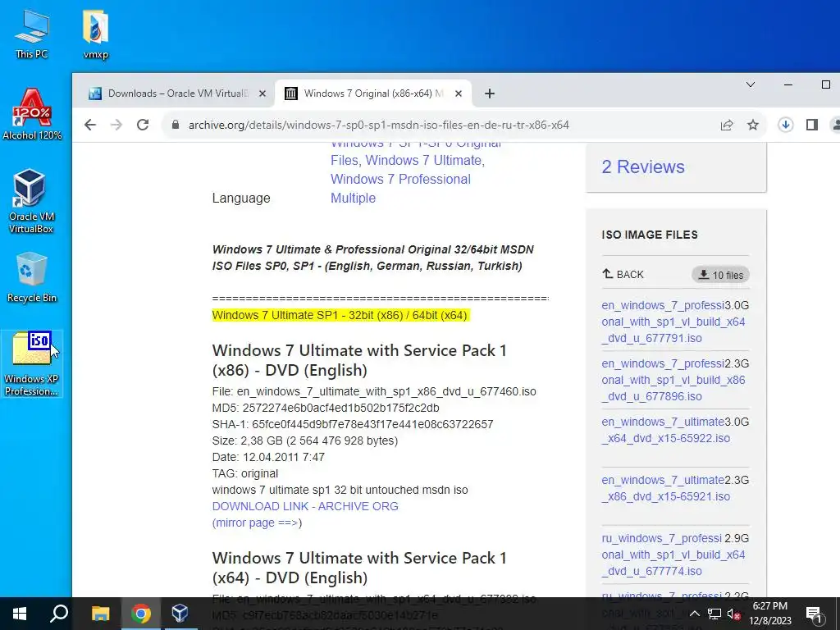Screen dimensions: 840x630
Task: Click BACK in the ISO IMAGE FILES panel
Action: pos(623,274)
